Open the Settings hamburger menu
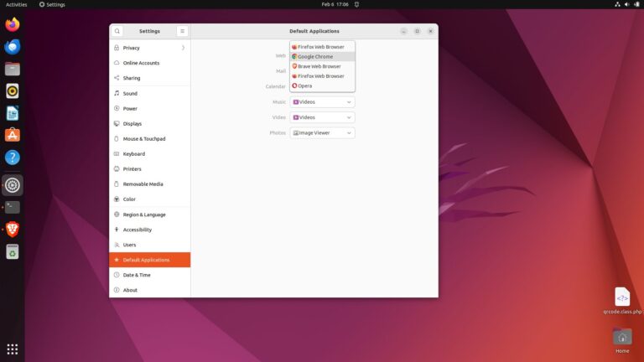The image size is (644, 362). [182, 31]
